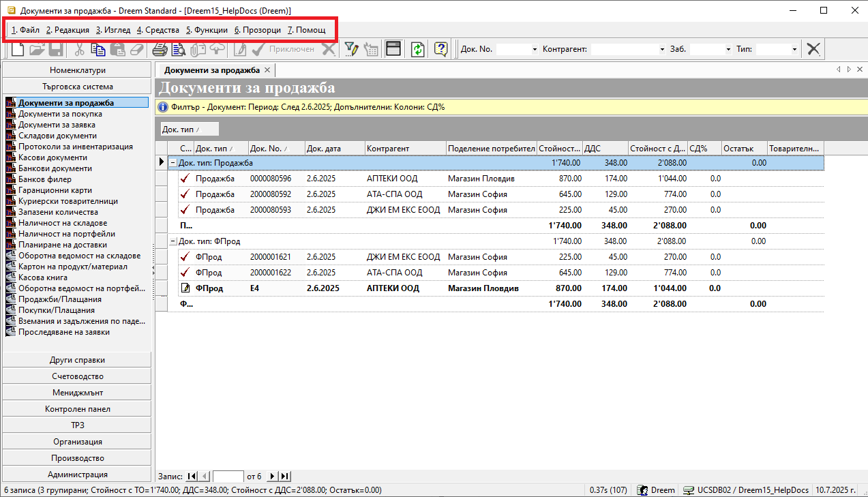Go to the first record
The image size is (868, 497).
[190, 477]
